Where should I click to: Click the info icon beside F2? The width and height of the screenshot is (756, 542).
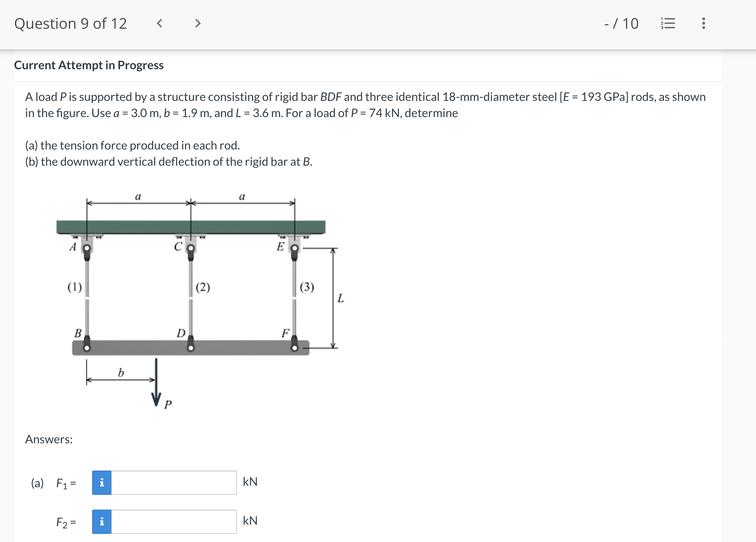(102, 521)
